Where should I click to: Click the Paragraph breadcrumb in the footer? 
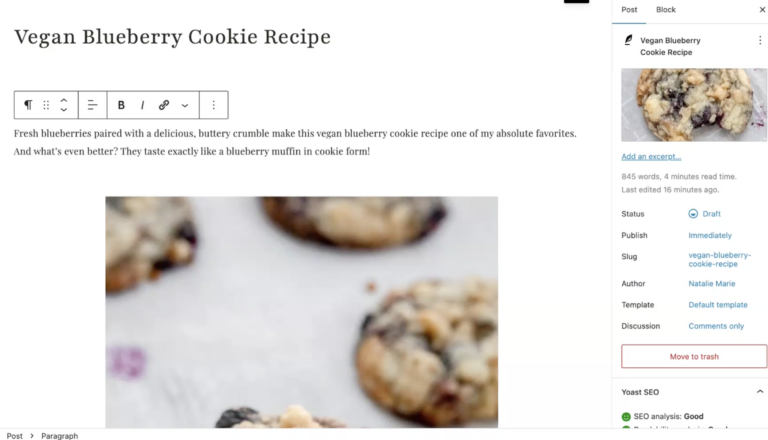(x=59, y=436)
